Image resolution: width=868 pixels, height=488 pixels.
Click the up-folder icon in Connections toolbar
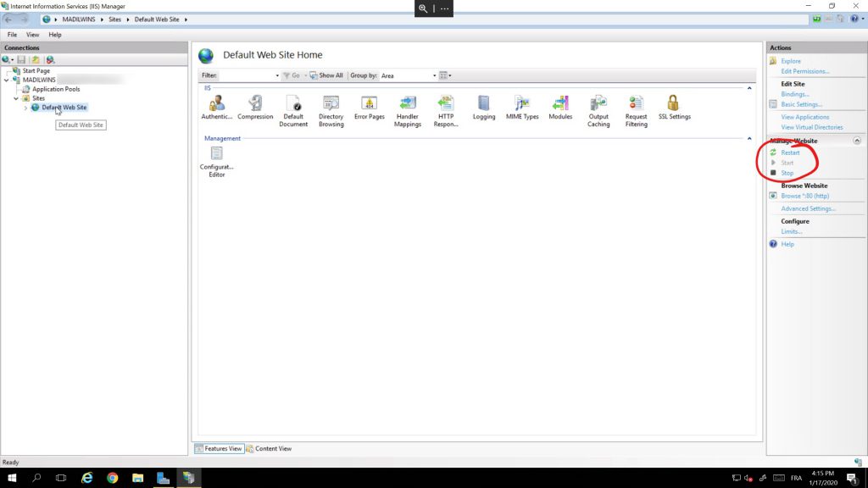tap(36, 60)
